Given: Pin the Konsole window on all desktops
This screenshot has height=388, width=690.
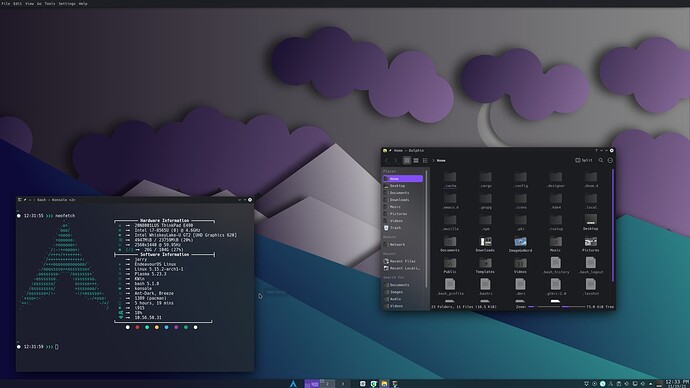Looking at the screenshot, I should [x=25, y=200].
